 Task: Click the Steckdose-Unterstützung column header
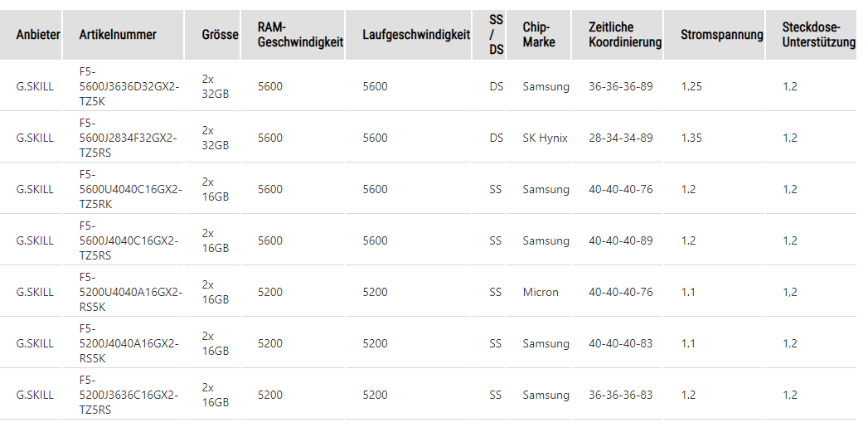point(818,35)
